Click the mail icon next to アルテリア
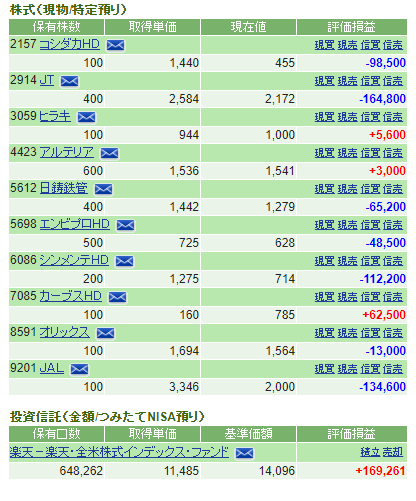This screenshot has width=416, height=501. click(110, 153)
